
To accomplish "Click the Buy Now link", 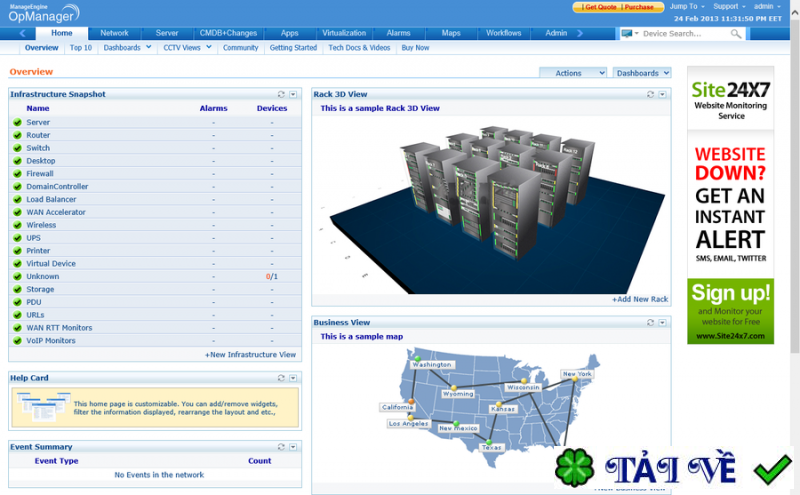I will coord(415,47).
